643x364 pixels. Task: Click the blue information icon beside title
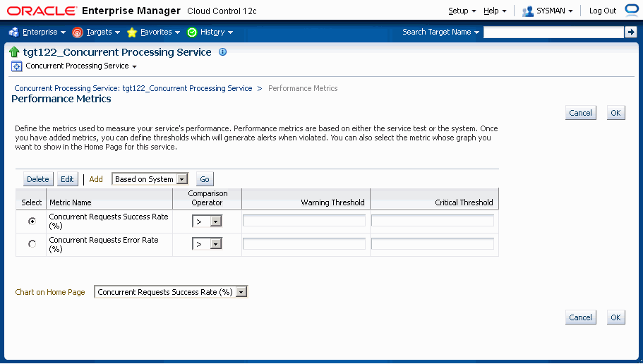click(x=222, y=52)
